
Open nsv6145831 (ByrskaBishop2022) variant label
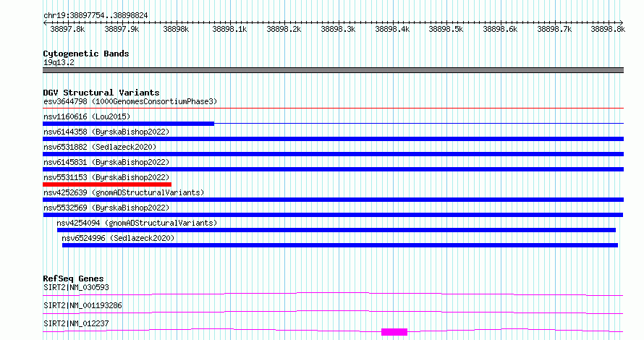pyautogui.click(x=106, y=162)
